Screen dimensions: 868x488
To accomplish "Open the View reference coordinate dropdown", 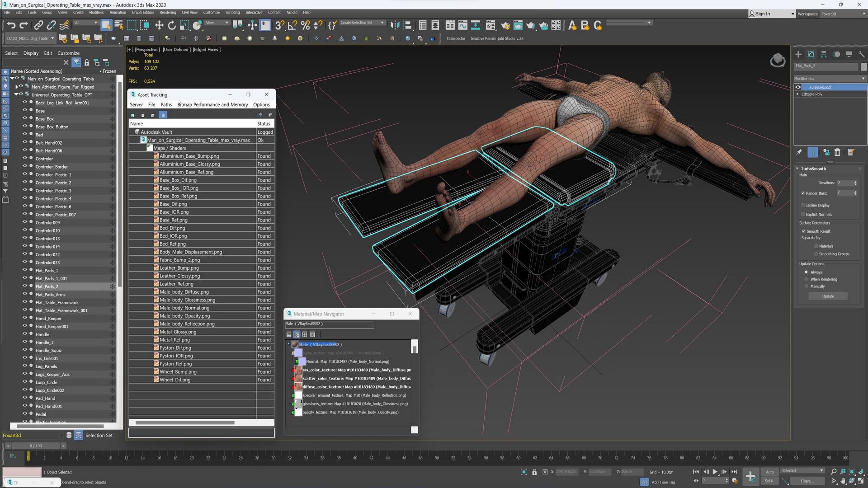I will (217, 23).
